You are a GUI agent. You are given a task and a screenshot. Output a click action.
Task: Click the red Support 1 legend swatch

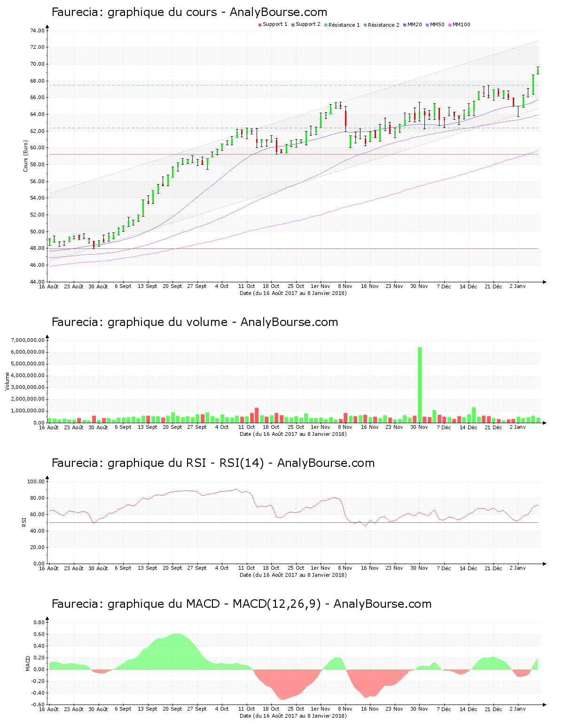(x=260, y=24)
